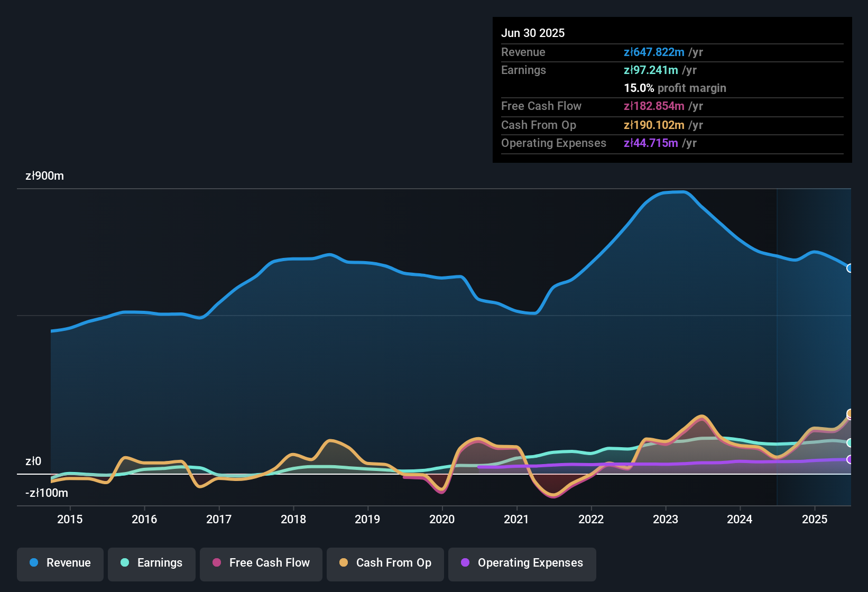Select the 2015 year label on axis
Viewport: 868px width, 592px height.
tap(69, 520)
